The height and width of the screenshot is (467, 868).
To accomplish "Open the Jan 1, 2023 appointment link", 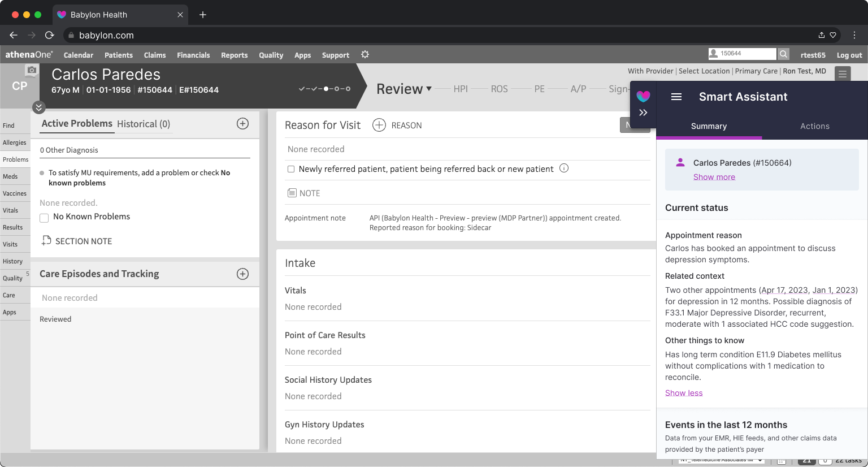I will click(834, 290).
